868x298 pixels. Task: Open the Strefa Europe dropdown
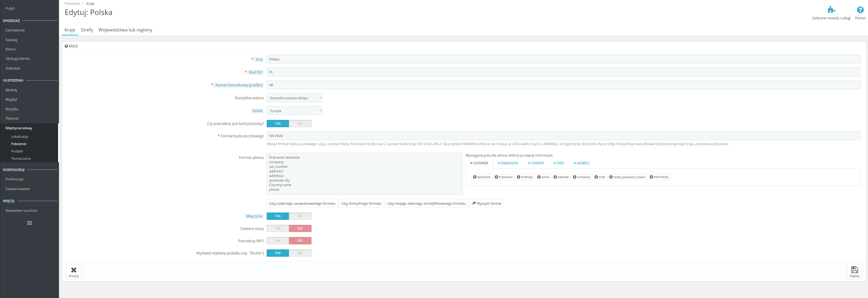pos(294,111)
